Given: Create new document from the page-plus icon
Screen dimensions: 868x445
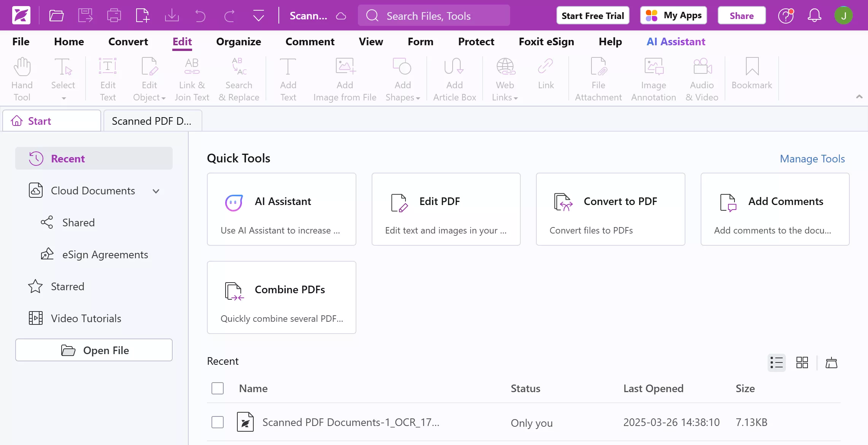Looking at the screenshot, I should [143, 16].
